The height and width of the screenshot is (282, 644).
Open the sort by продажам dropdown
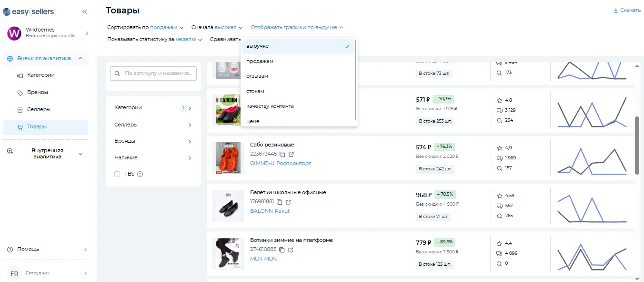tap(166, 28)
